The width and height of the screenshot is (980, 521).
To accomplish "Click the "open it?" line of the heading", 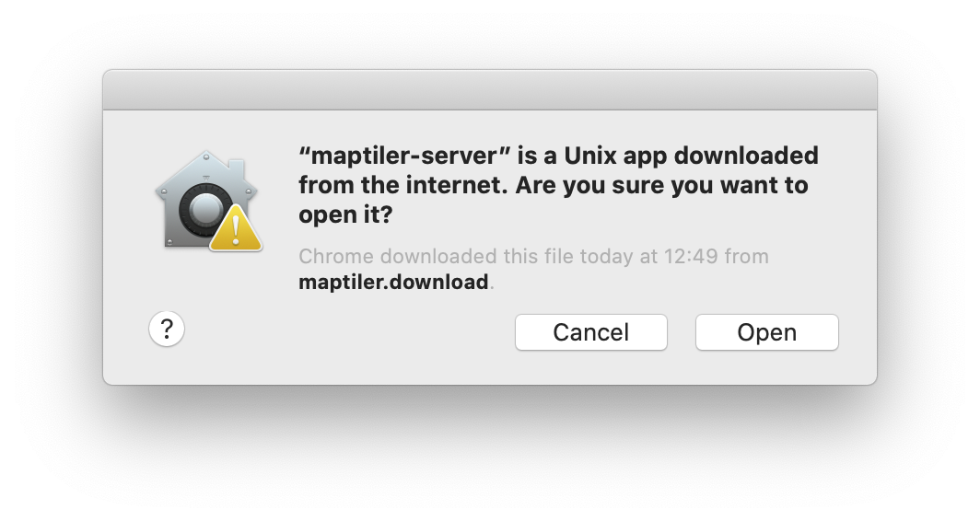I will (345, 215).
